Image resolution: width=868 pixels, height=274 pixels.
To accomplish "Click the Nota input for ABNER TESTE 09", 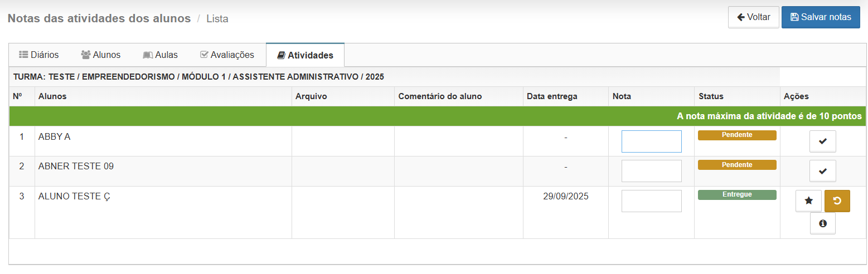I will (651, 171).
